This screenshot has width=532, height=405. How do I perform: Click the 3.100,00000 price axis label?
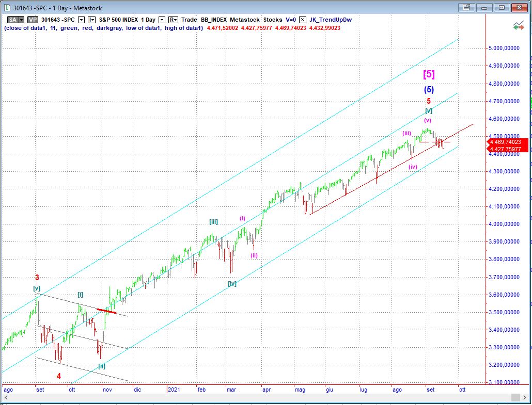(504, 382)
